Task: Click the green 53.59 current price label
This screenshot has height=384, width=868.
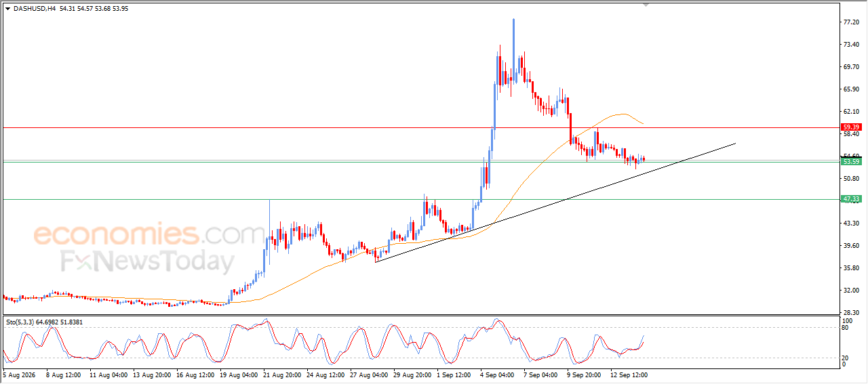Action: 851,161
